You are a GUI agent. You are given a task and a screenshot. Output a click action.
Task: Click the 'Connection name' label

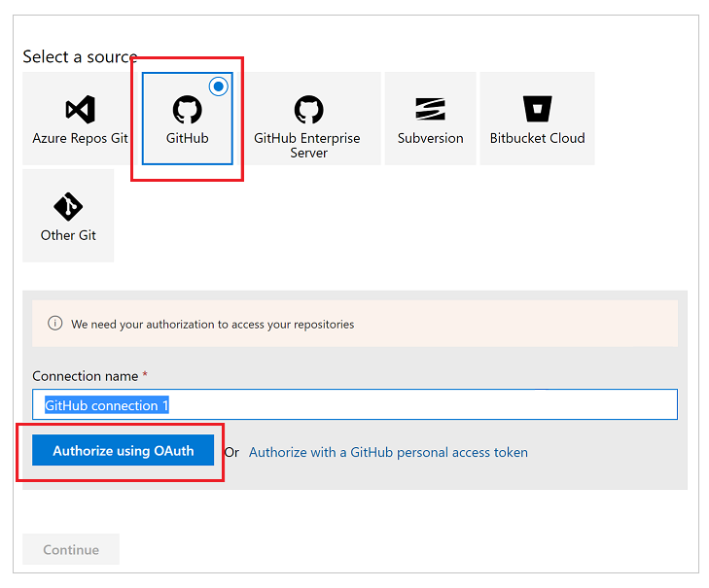click(x=85, y=376)
